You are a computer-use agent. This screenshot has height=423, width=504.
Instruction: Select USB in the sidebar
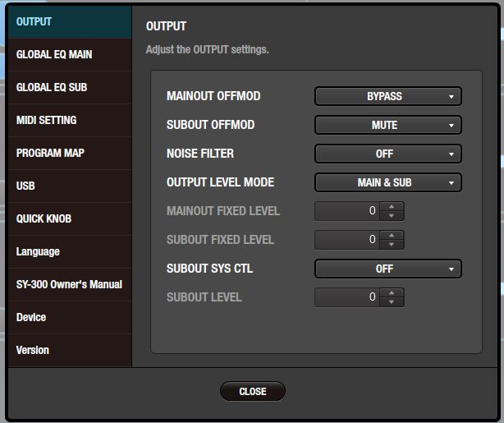tap(70, 186)
